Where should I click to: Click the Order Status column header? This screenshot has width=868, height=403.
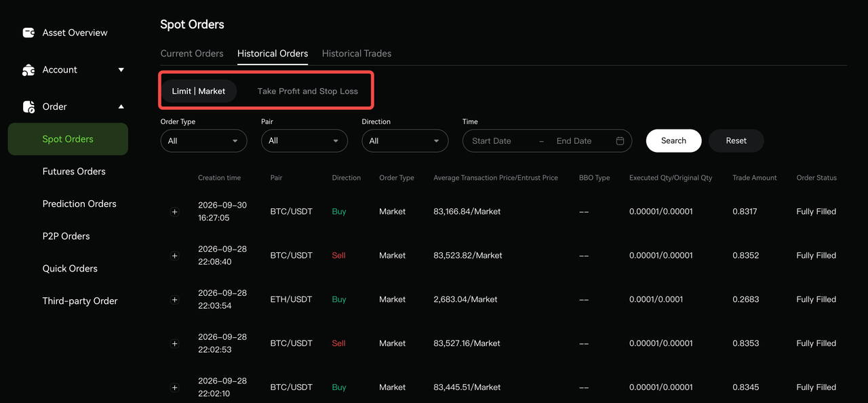[816, 178]
